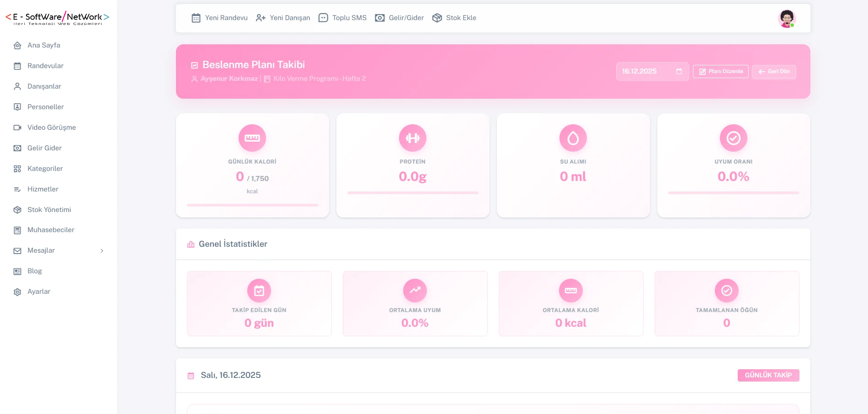
Task: Expand the Mesajlar submenu chevron
Action: coord(102,251)
